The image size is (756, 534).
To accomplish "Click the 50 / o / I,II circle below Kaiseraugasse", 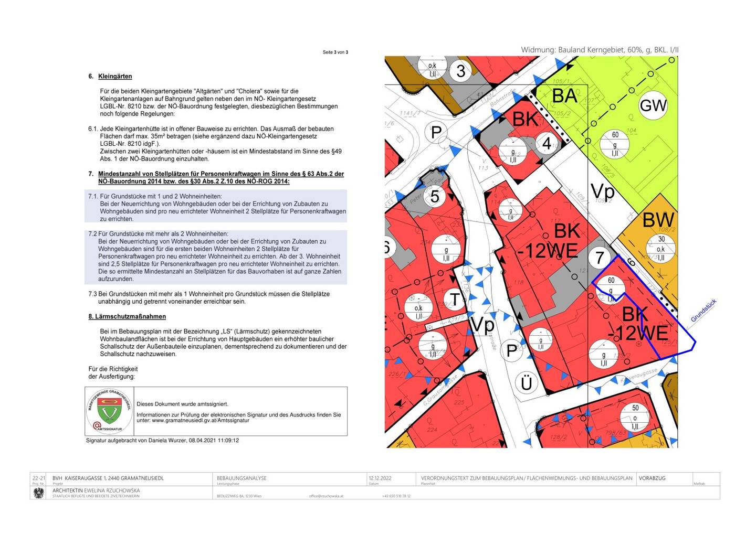I will pos(635,417).
